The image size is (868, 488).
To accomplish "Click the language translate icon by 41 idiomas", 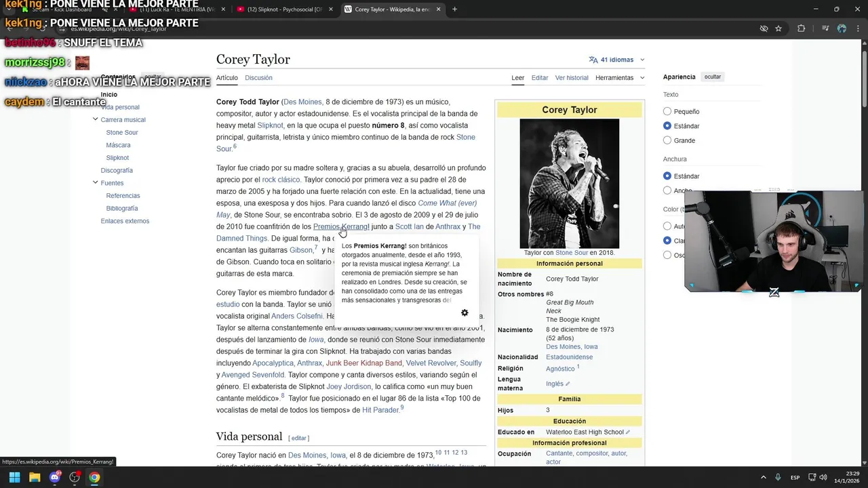I will [x=593, y=60].
